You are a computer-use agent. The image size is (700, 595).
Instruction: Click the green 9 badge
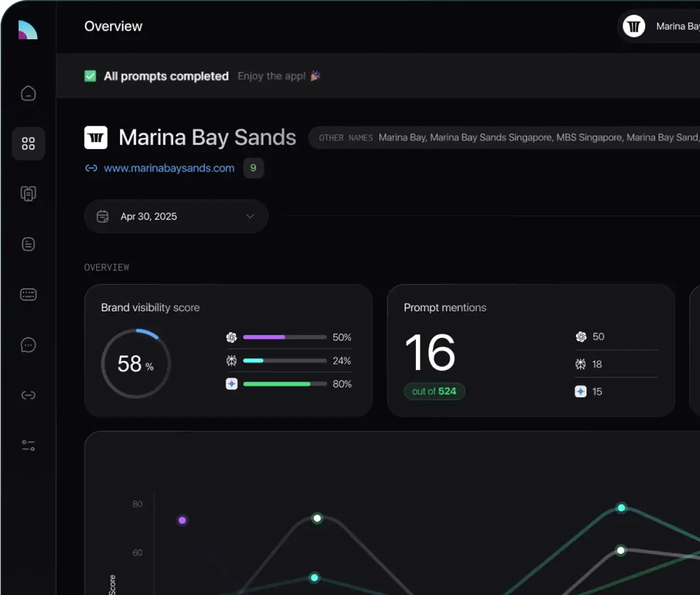(x=254, y=168)
